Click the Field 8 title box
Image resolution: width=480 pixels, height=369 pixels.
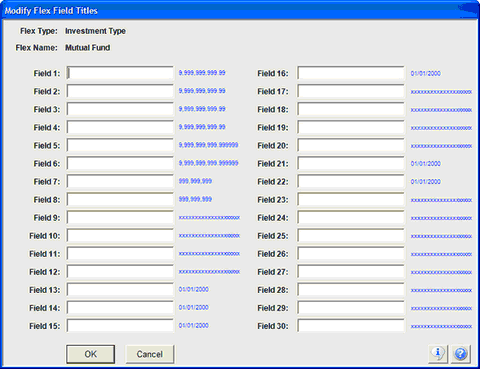[120, 199]
